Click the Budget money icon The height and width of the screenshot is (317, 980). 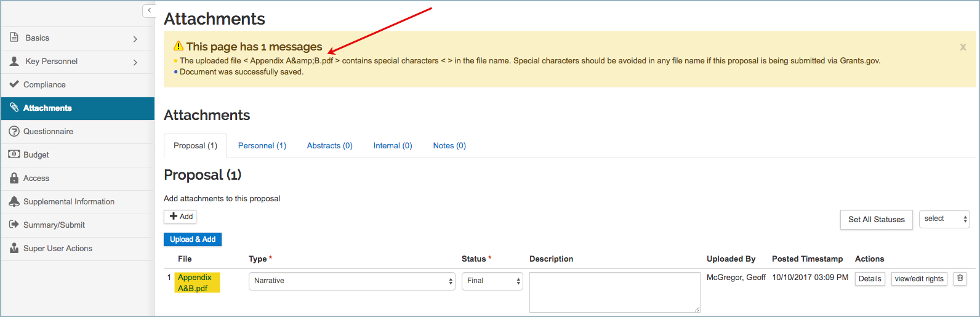click(x=14, y=154)
